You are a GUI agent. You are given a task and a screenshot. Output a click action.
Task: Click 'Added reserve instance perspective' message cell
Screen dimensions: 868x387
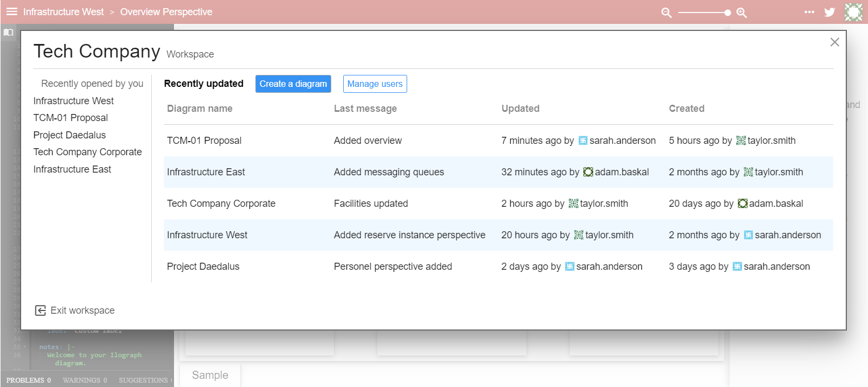(x=410, y=235)
